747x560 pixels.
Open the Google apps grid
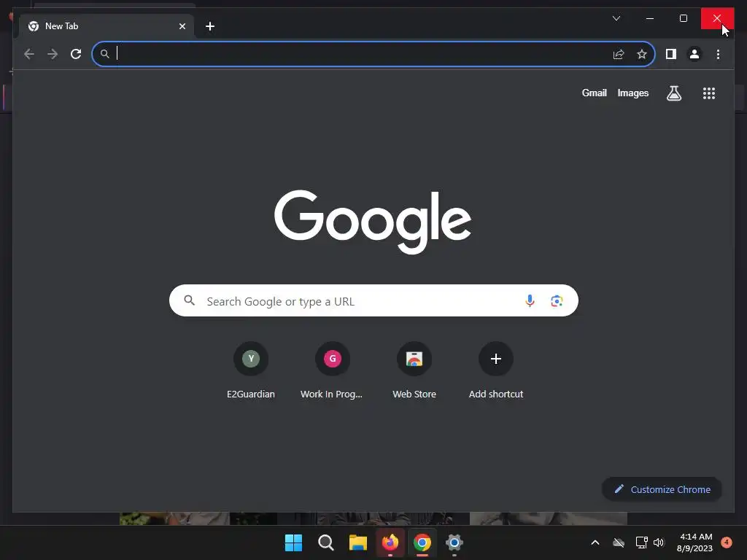(709, 93)
